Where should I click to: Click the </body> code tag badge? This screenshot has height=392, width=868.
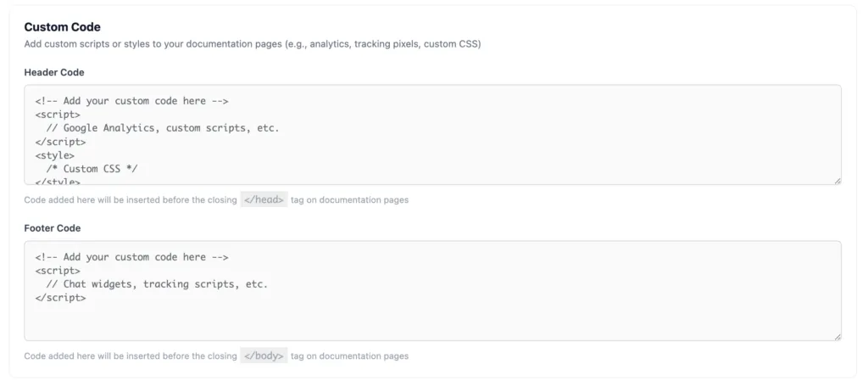[264, 356]
